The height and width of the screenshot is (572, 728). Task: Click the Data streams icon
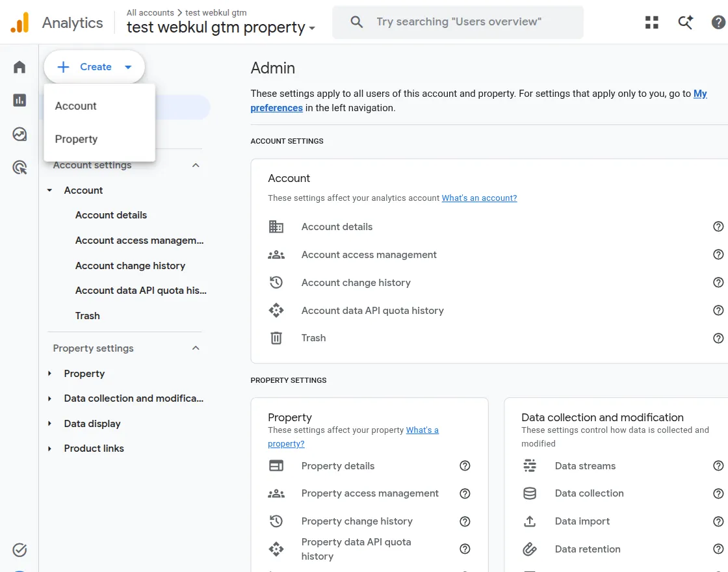click(x=530, y=465)
